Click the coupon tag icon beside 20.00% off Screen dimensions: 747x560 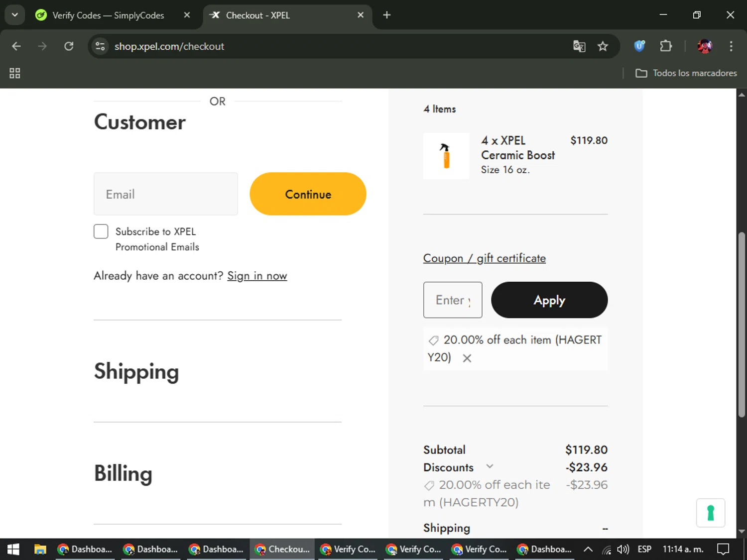(x=433, y=340)
